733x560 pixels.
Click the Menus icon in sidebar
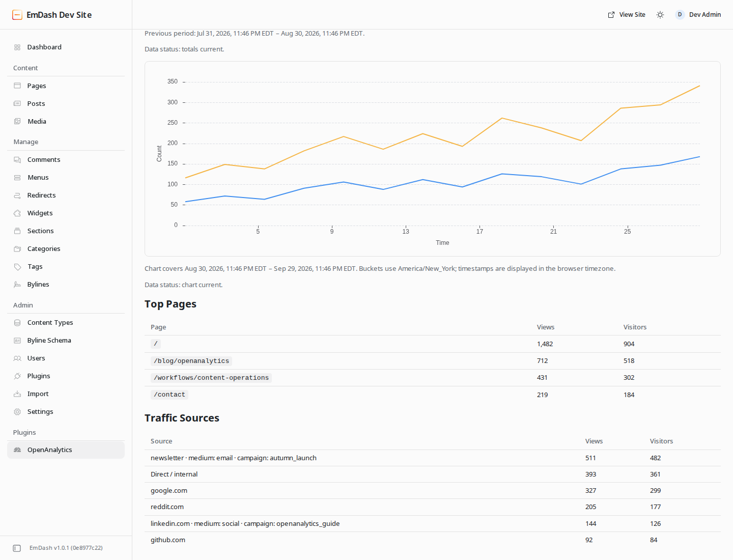17,178
